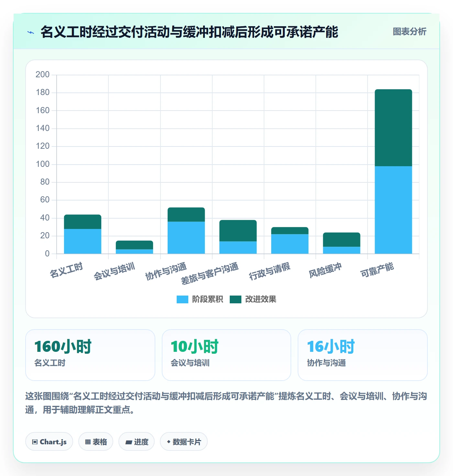Click the dark green segment of the 名义工时 bar
453x476 pixels.
83,222
